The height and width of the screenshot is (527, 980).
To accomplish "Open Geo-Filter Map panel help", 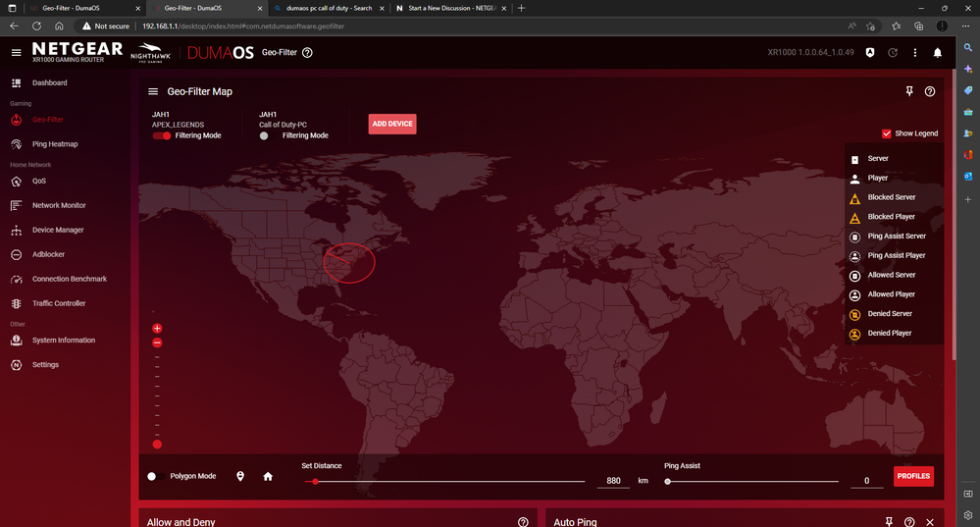I will pos(930,91).
